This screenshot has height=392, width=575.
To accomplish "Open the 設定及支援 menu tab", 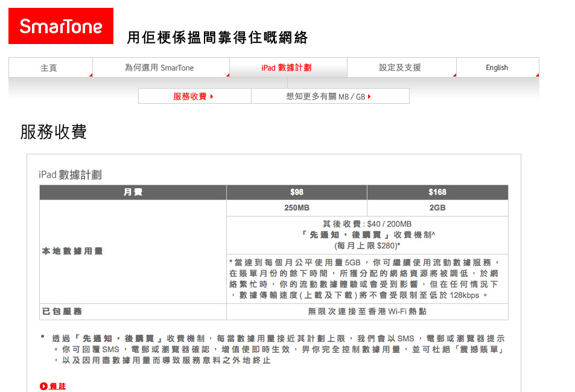I will pyautogui.click(x=400, y=68).
